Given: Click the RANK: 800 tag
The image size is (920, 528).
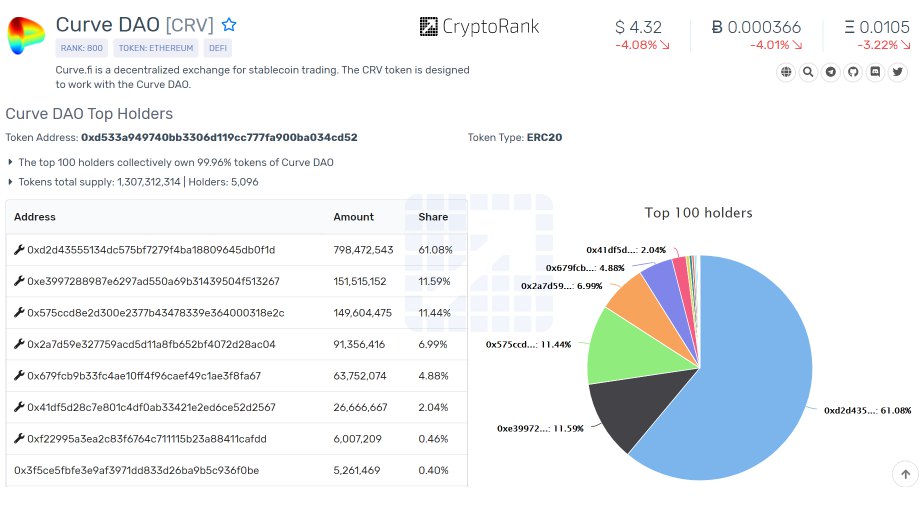Looking at the screenshot, I should click(x=82, y=48).
